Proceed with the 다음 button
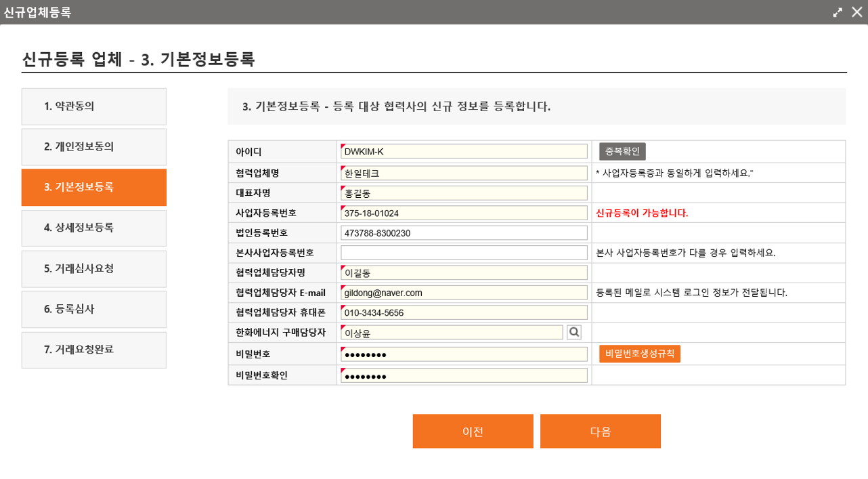This screenshot has height=479, width=868. coord(600,432)
